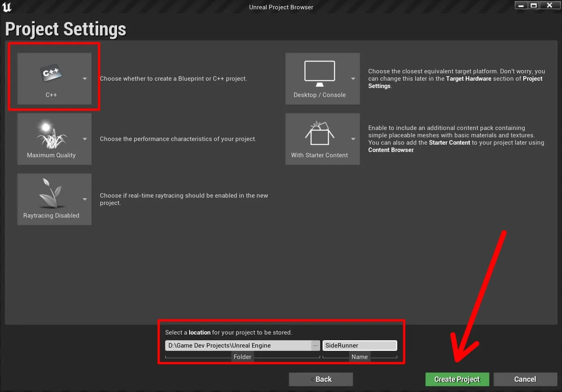Click the With Starter Content box icon
562x392 pixels.
(320, 133)
